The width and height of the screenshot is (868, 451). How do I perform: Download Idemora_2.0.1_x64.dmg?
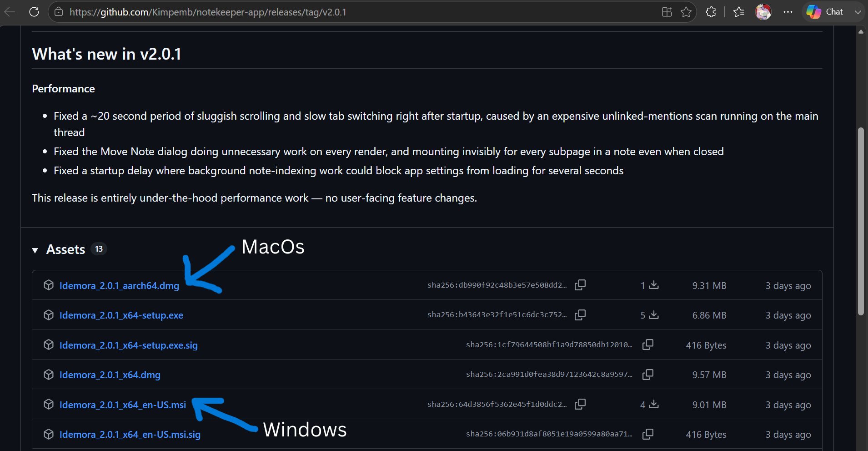click(110, 375)
